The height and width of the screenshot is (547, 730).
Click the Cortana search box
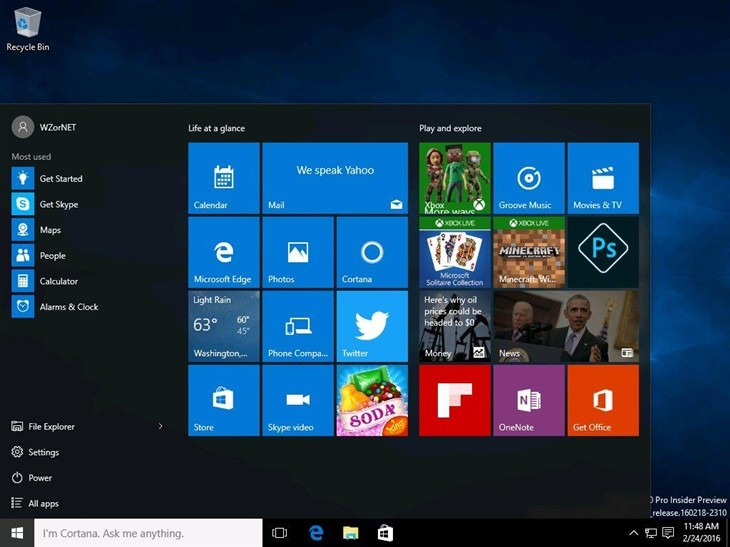(148, 533)
